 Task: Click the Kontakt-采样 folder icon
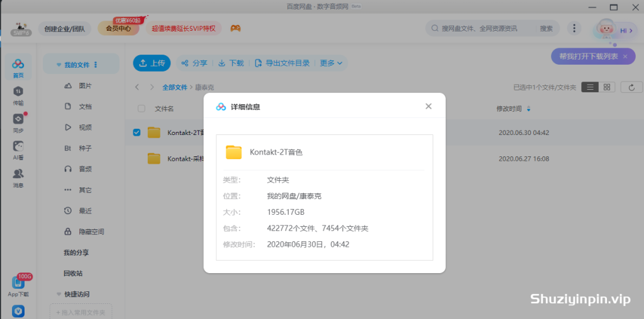[153, 159]
